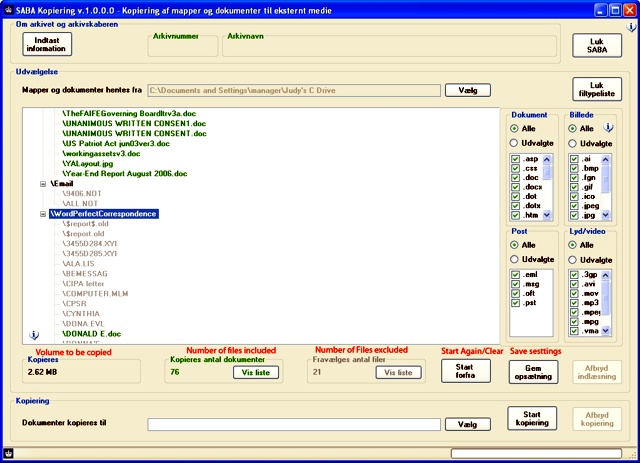Image resolution: width=640 pixels, height=463 pixels.
Task: Uncheck the .bmp image type
Action: tap(574, 168)
